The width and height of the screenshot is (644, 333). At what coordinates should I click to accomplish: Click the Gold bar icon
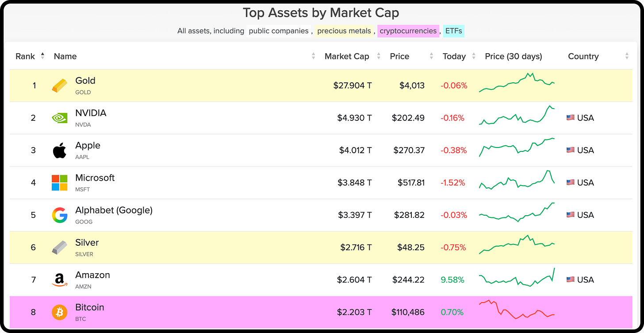point(60,85)
